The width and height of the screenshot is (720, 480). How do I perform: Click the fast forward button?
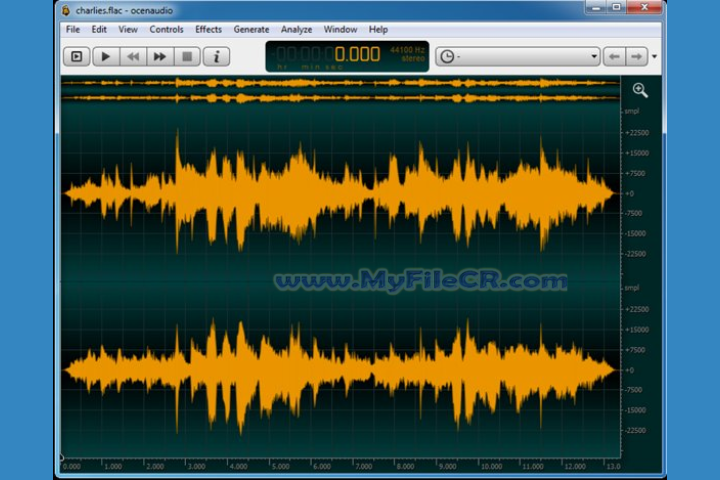click(x=160, y=56)
